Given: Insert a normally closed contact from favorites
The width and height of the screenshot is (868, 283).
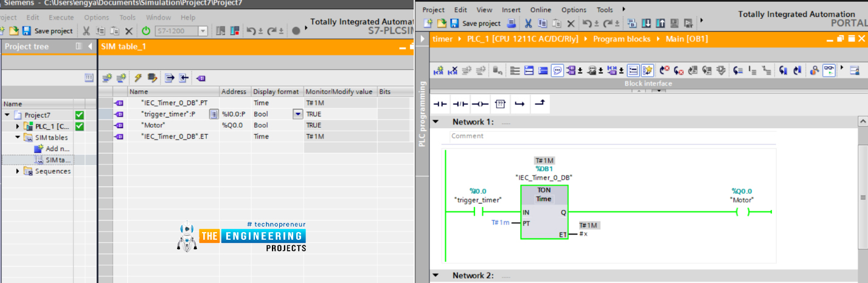Looking at the screenshot, I should [461, 104].
